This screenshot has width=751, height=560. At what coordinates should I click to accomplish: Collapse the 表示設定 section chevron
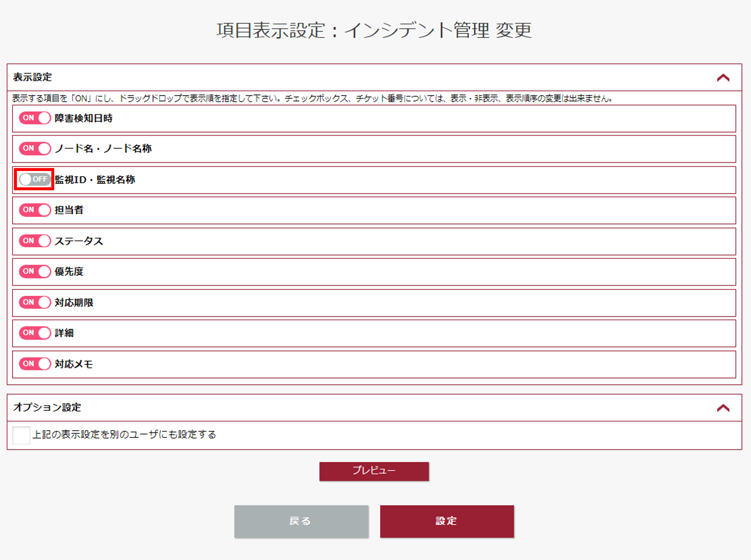click(x=723, y=78)
